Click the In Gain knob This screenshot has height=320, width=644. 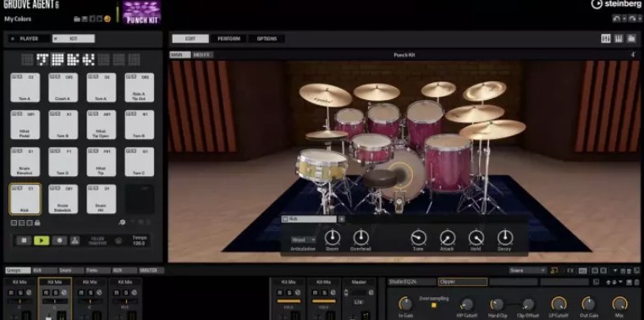point(405,305)
